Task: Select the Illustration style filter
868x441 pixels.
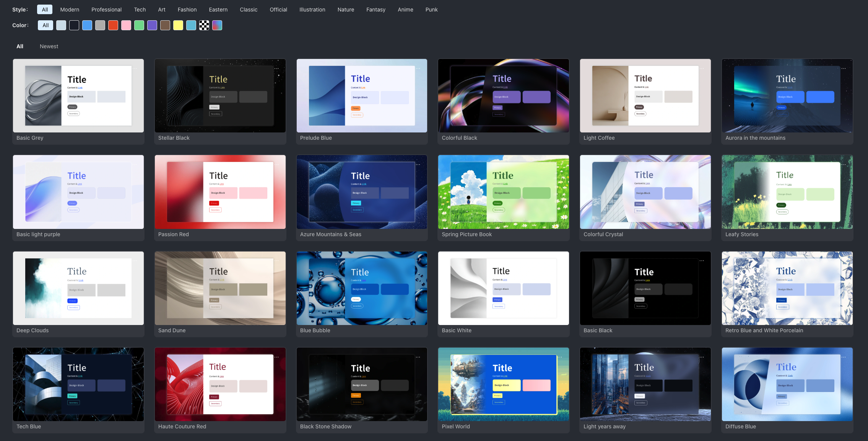Action: [312, 10]
